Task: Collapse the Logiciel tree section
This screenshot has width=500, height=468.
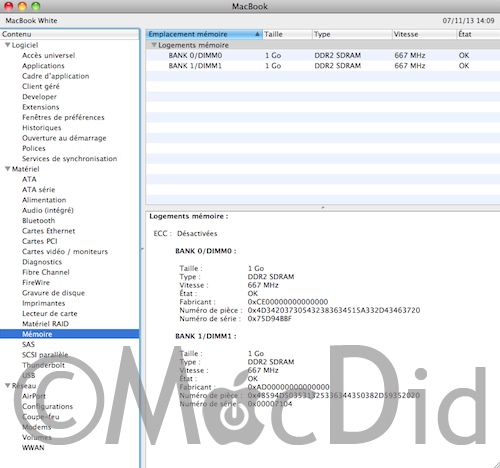Action: (7, 45)
